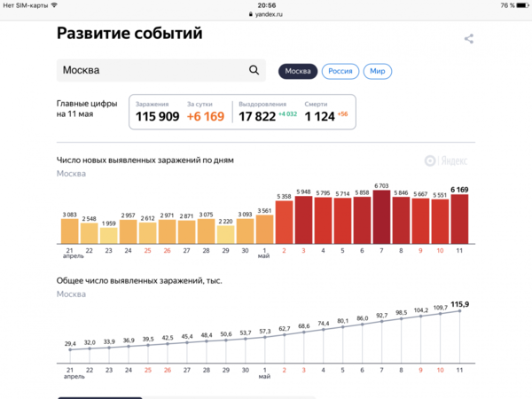The height and width of the screenshot is (399, 532).
Task: Switch to the Мир tab
Action: point(378,71)
